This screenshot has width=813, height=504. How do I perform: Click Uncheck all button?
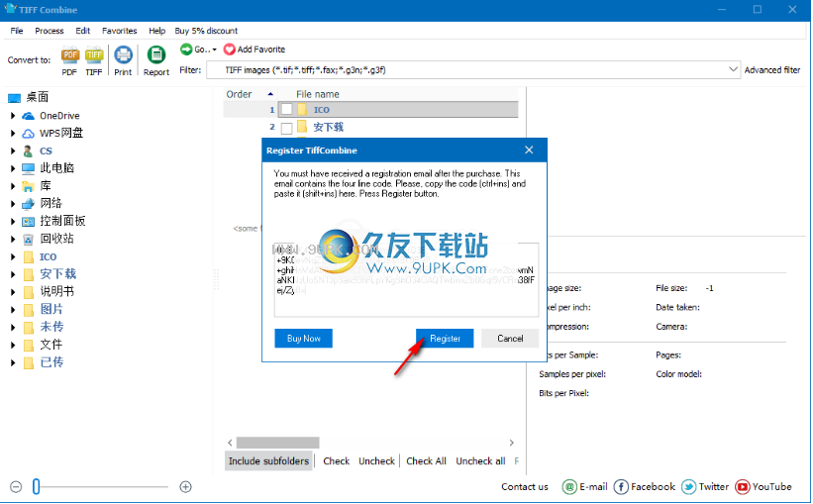480,461
